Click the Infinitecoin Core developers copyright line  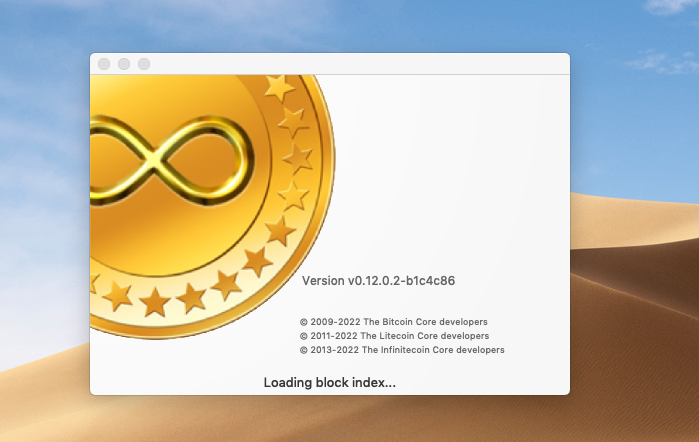pyautogui.click(x=402, y=350)
